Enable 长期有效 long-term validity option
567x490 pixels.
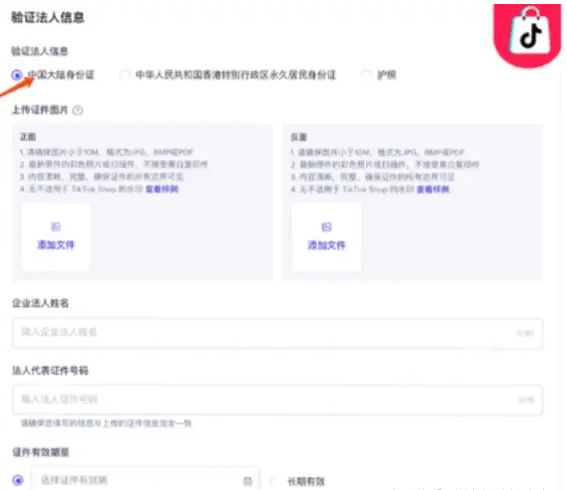click(x=276, y=481)
